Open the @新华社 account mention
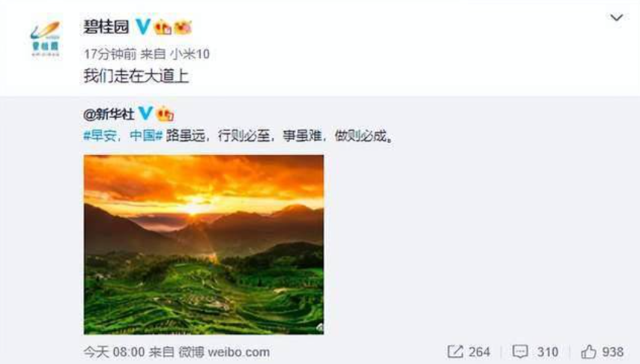 pyautogui.click(x=109, y=114)
